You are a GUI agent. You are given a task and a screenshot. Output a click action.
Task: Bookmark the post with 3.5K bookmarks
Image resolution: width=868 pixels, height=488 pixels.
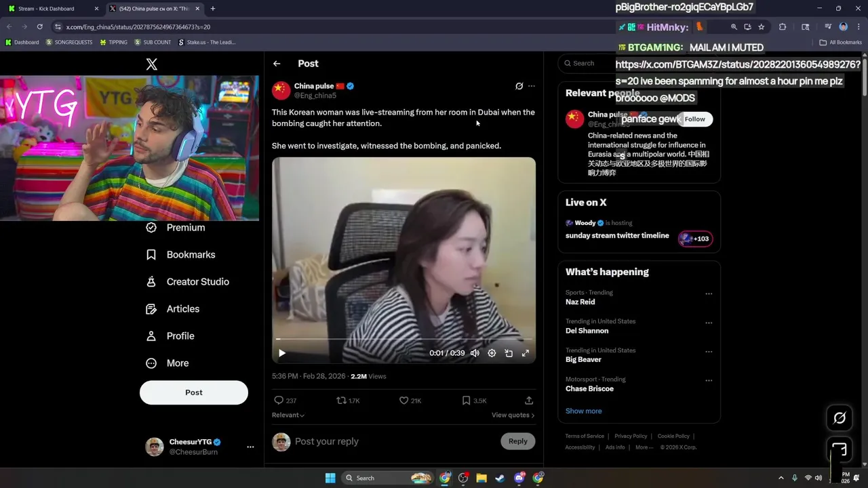[474, 401]
